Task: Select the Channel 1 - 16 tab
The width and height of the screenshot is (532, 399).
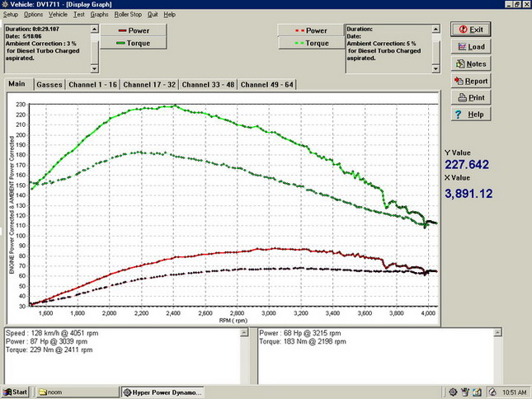Action: 93,85
